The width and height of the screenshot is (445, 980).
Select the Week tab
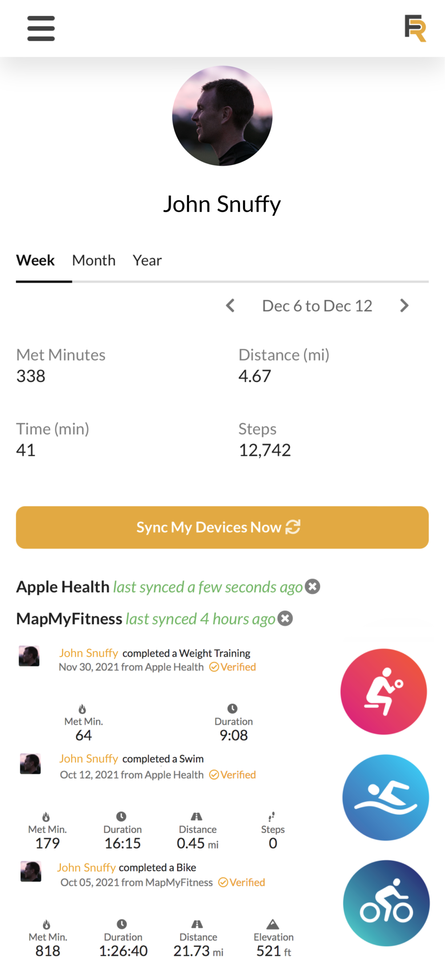pos(35,260)
